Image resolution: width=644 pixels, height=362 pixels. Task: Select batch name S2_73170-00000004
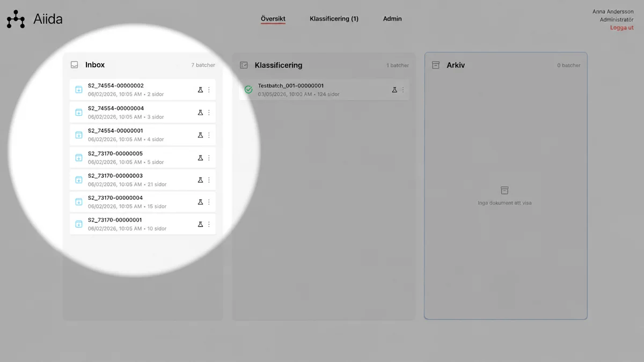[x=115, y=198]
